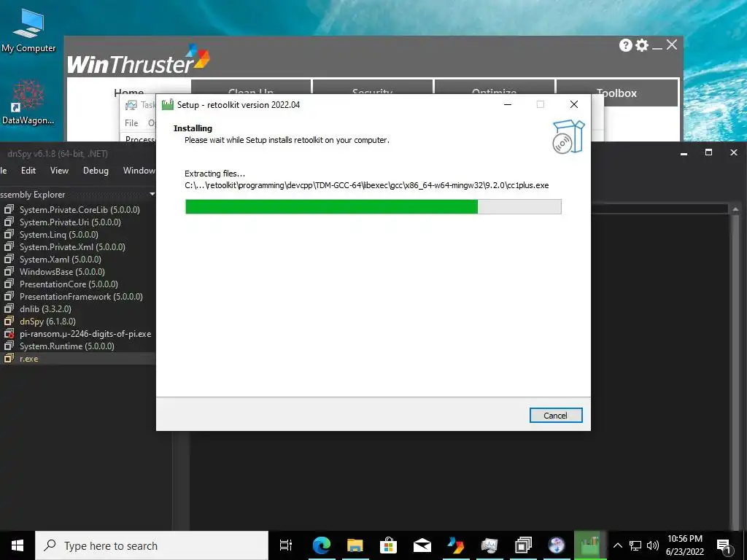Click the installation progress bar
This screenshot has width=747, height=560.
[373, 206]
